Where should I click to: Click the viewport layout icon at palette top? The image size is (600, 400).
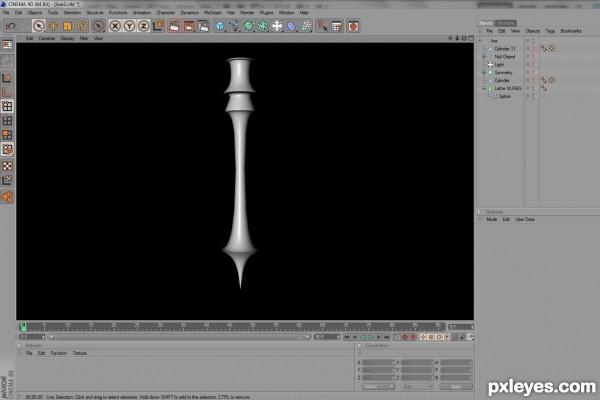click(7, 45)
